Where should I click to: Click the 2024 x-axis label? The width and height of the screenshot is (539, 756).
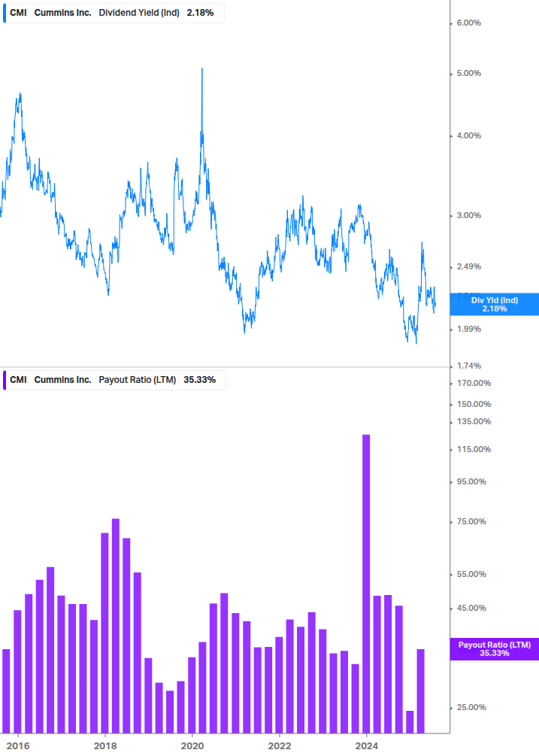[x=367, y=746]
